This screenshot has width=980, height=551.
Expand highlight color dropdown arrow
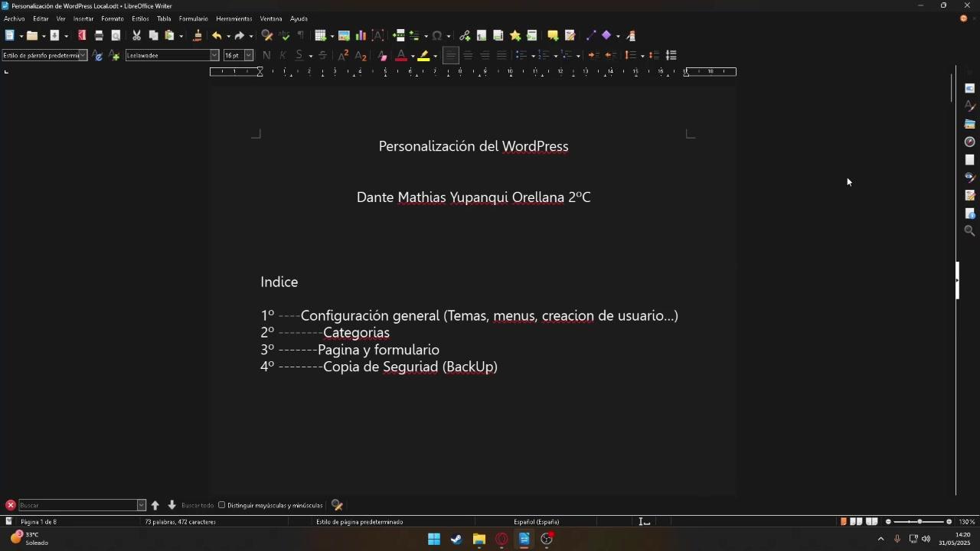pyautogui.click(x=435, y=56)
